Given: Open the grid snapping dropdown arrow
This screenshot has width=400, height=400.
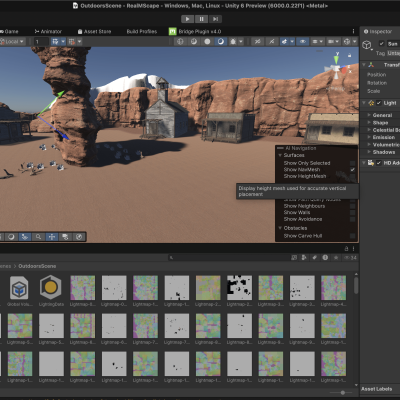Looking at the screenshot, I should pyautogui.click(x=63, y=42).
